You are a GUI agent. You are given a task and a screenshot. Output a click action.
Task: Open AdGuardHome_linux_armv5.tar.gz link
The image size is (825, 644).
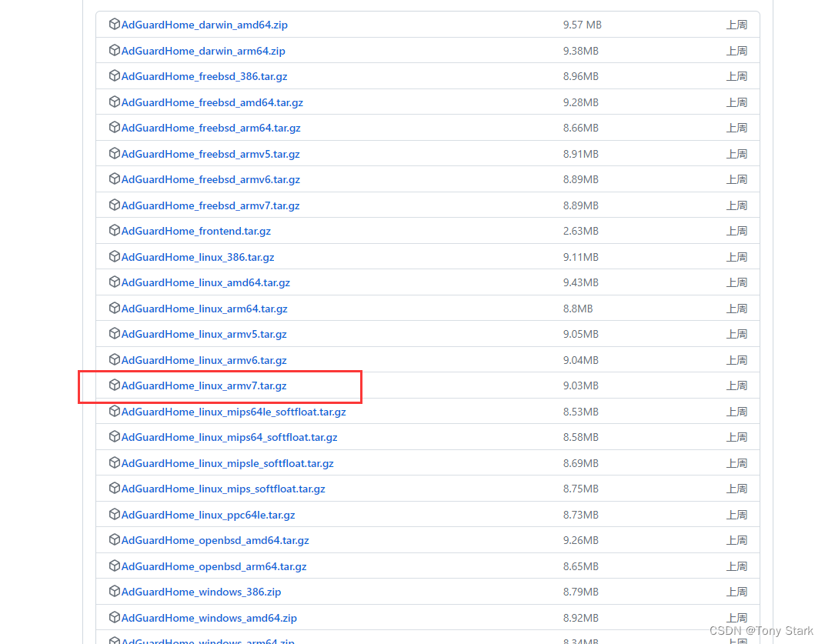point(204,334)
